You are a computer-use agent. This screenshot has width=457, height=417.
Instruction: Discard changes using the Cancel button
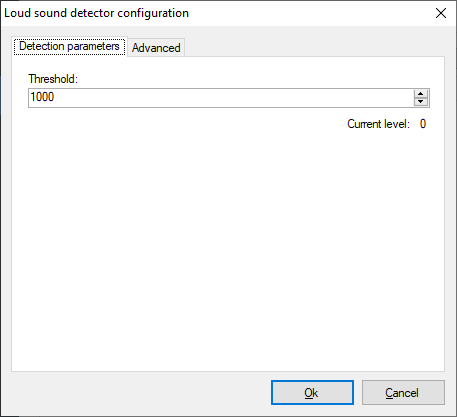[403, 393]
